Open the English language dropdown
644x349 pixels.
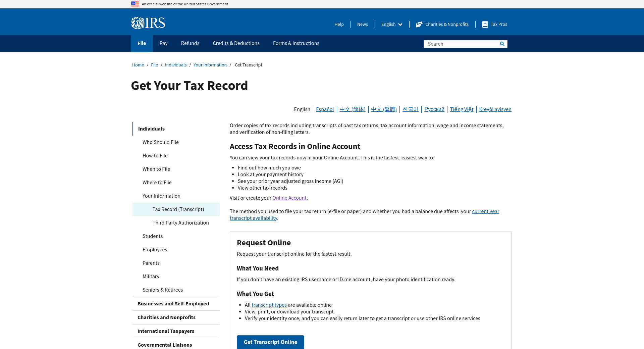391,24
